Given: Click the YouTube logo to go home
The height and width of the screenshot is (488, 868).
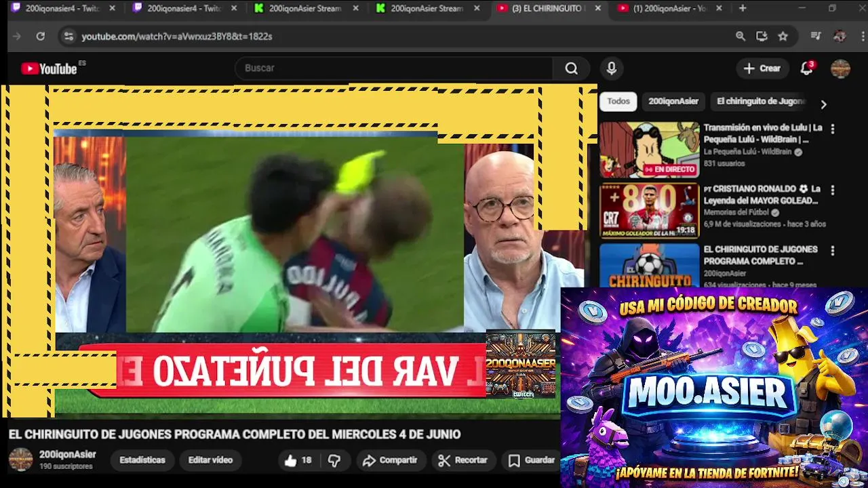Looking at the screenshot, I should click(49, 68).
